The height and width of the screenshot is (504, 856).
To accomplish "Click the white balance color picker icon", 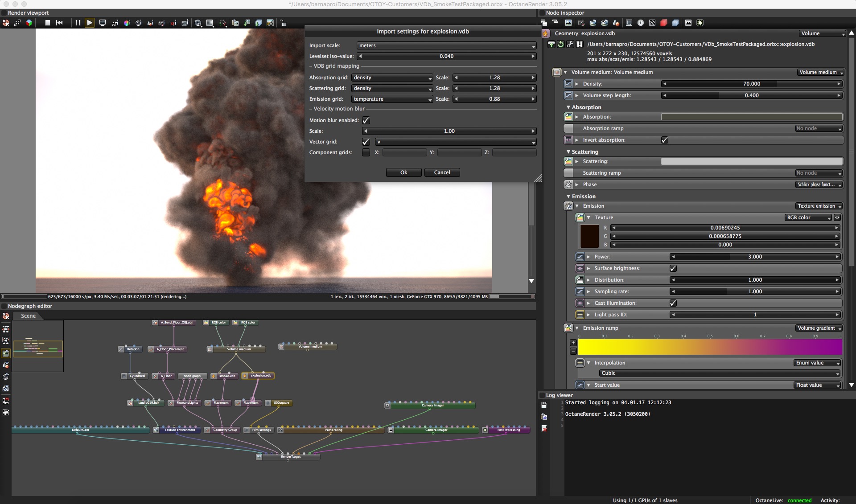I will click(127, 23).
